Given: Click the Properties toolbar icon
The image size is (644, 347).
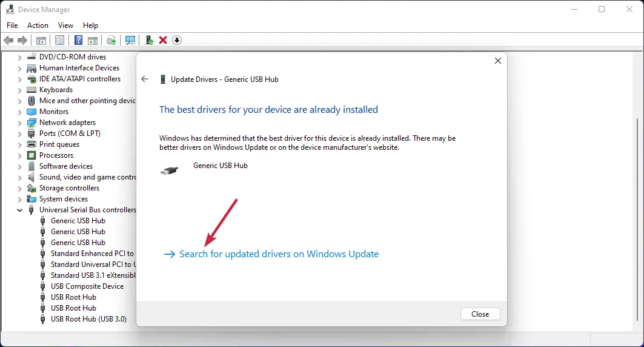Looking at the screenshot, I should 59,40.
